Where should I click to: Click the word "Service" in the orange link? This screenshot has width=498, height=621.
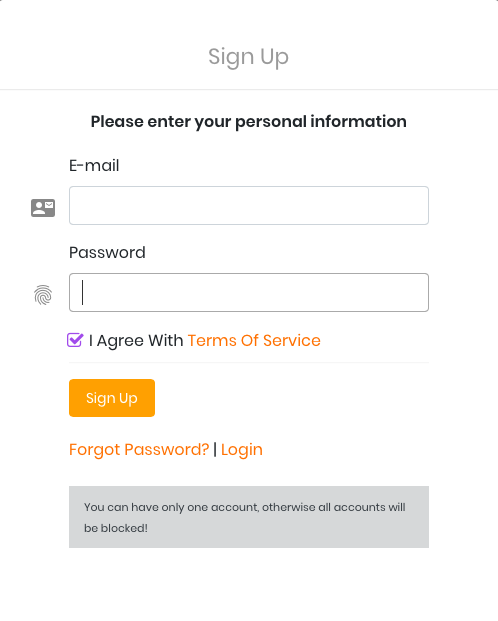(x=292, y=341)
